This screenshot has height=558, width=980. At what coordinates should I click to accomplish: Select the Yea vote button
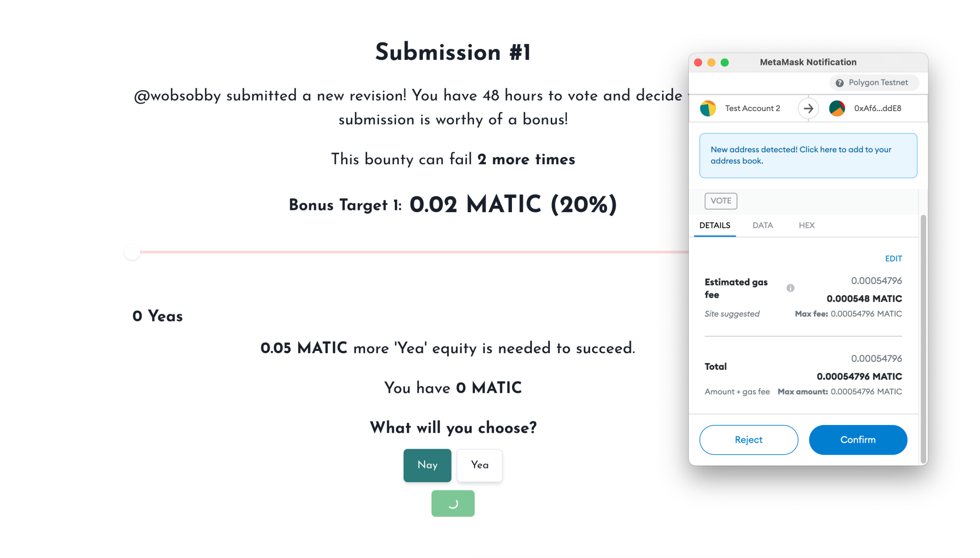click(480, 465)
